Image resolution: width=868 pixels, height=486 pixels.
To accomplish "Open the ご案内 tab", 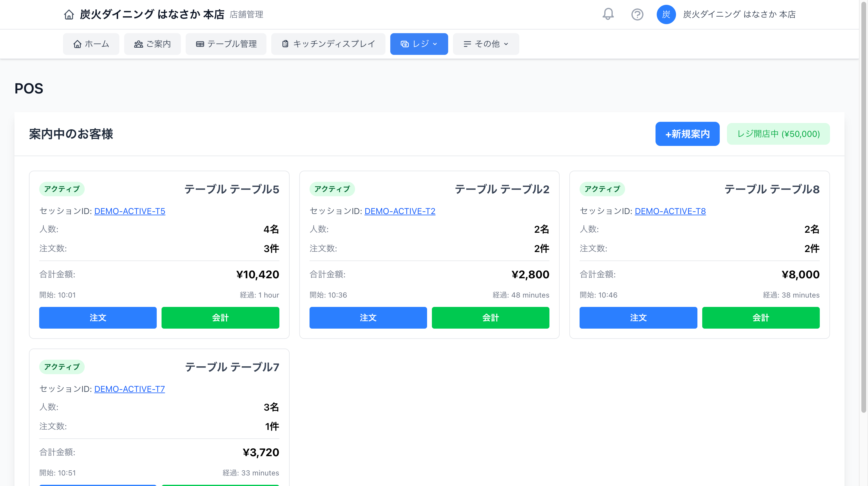I will (x=152, y=44).
